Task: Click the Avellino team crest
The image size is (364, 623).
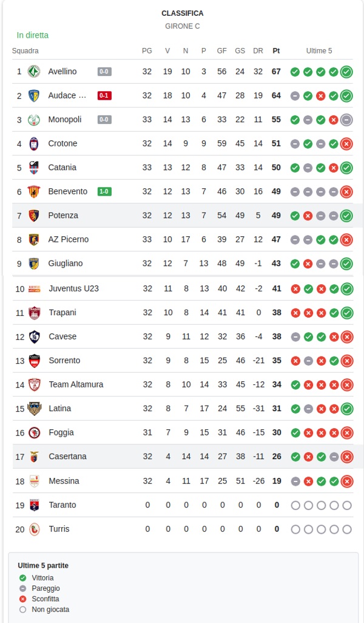Action: [34, 72]
